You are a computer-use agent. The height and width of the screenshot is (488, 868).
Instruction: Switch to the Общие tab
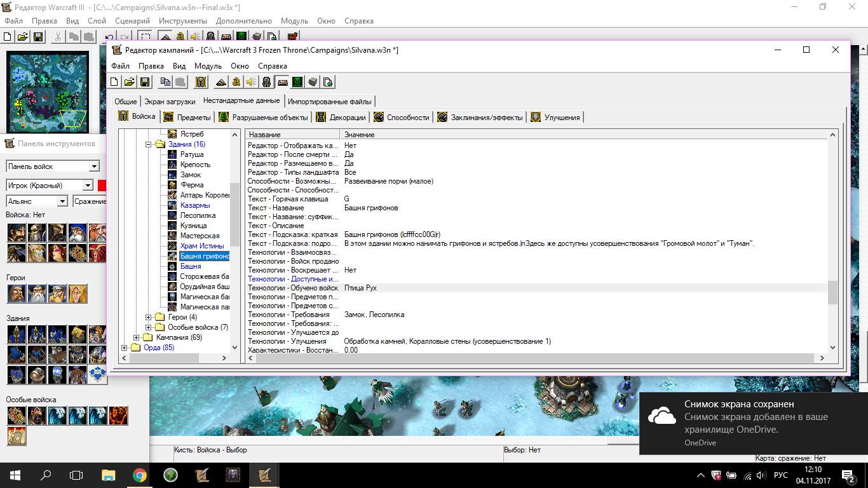[x=126, y=102]
